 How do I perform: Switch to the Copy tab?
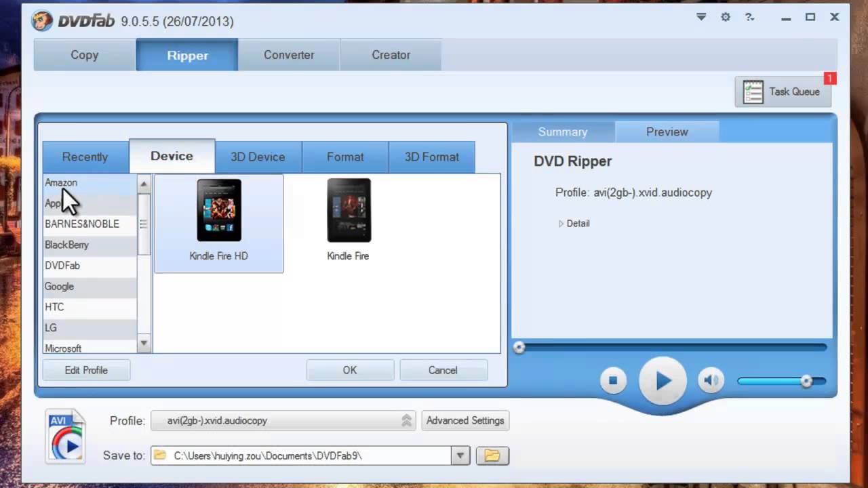tap(85, 55)
